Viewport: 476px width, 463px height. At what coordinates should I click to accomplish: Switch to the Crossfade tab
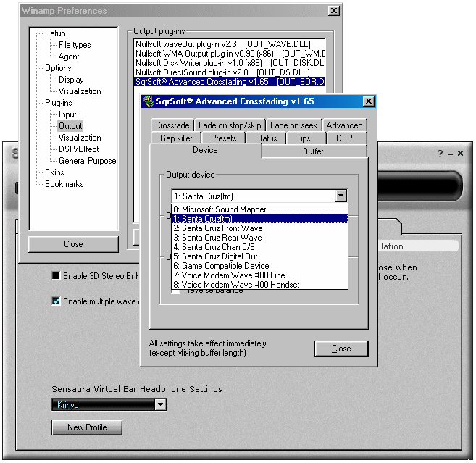[172, 125]
